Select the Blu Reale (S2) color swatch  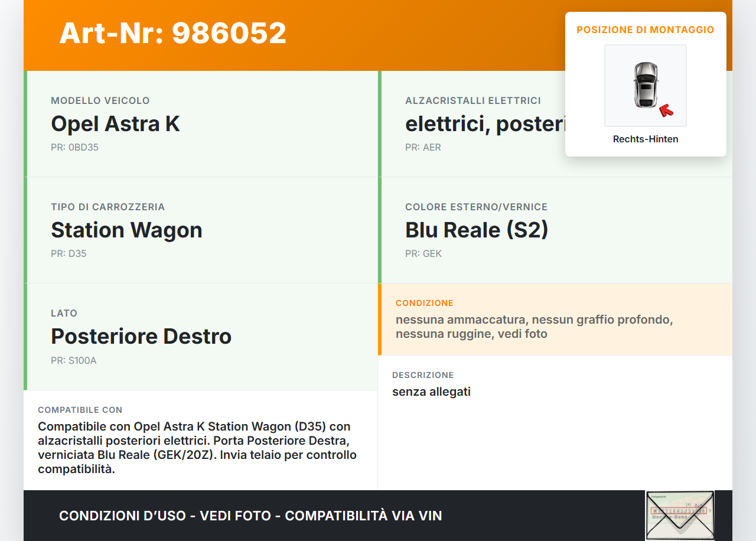pos(476,230)
